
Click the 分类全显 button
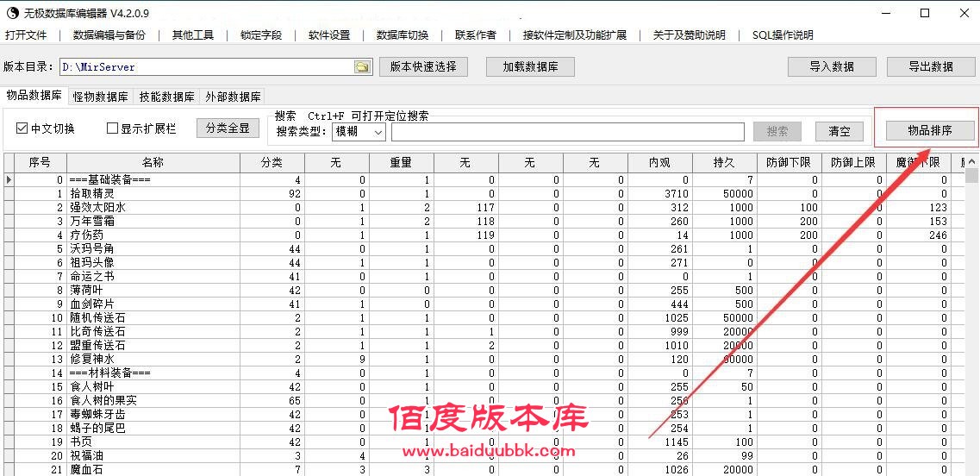[228, 128]
